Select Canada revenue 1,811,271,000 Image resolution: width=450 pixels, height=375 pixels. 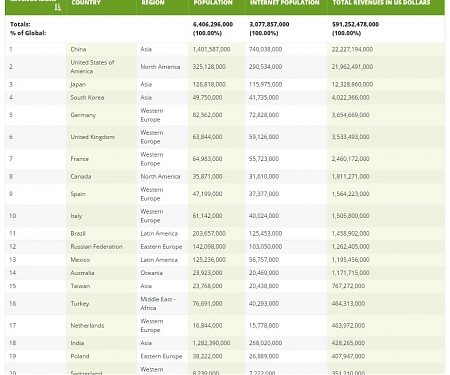[x=351, y=177]
